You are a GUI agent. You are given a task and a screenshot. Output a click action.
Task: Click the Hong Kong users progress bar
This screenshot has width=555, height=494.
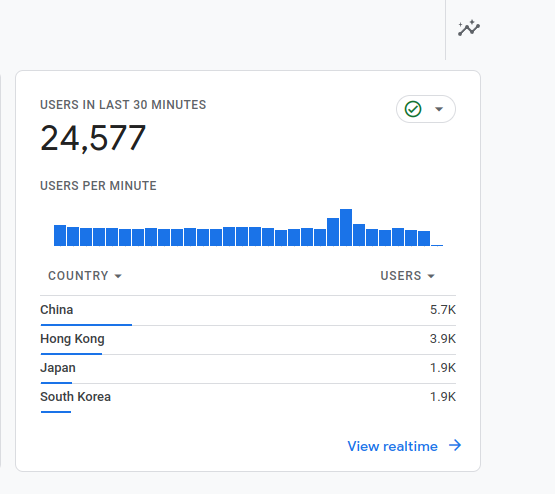[x=71, y=354]
